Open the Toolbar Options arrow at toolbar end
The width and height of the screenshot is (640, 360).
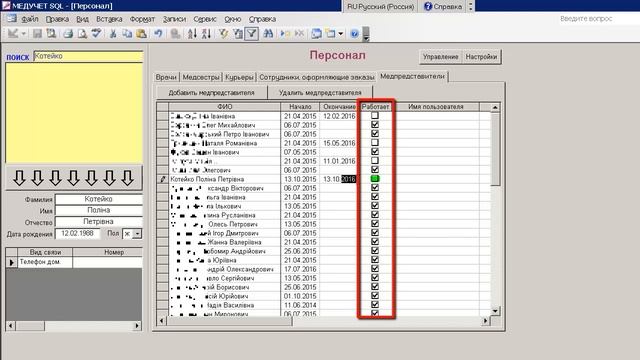tap(366, 34)
